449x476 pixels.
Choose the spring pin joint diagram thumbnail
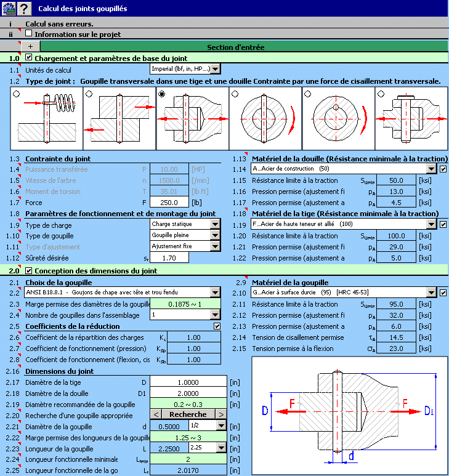point(46,119)
